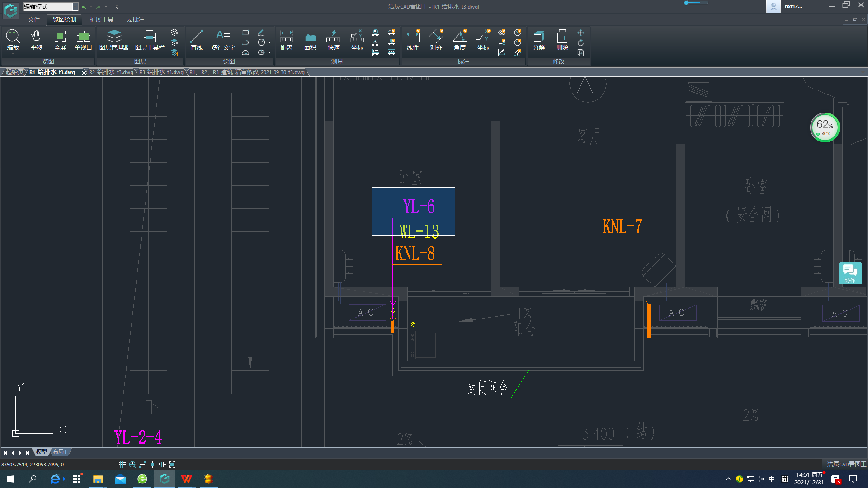The image size is (868, 488).
Task: Measure with the 面积 area tool
Action: (x=310, y=40)
